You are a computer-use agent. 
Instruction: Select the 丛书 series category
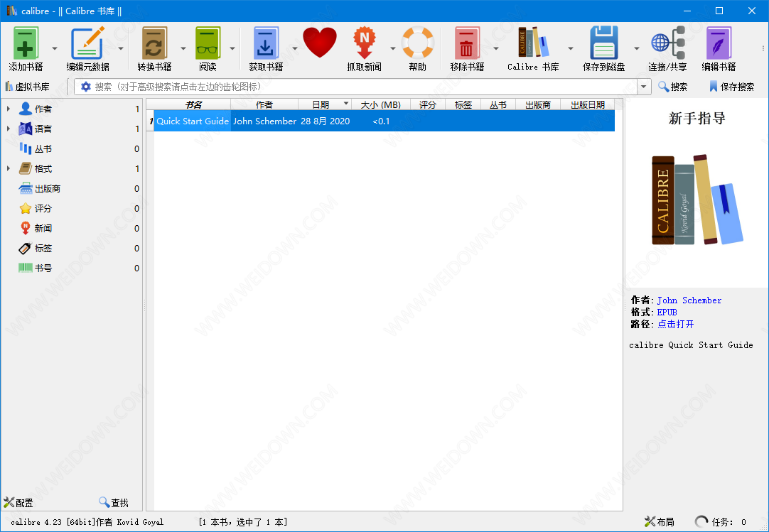(43, 148)
